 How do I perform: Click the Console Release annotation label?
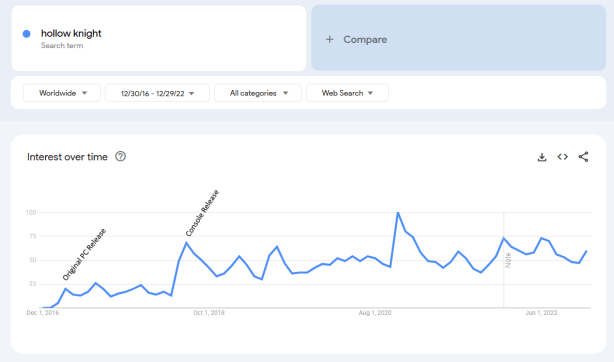(x=202, y=213)
